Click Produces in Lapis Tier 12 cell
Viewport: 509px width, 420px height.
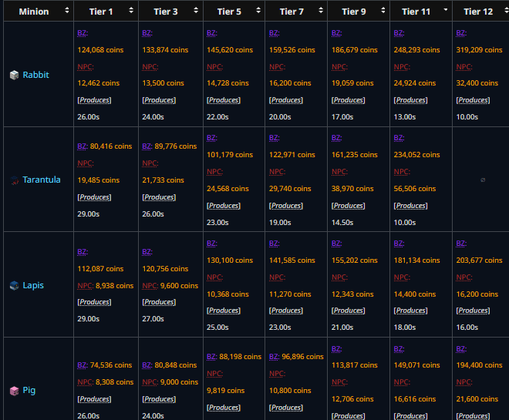[x=473, y=311]
